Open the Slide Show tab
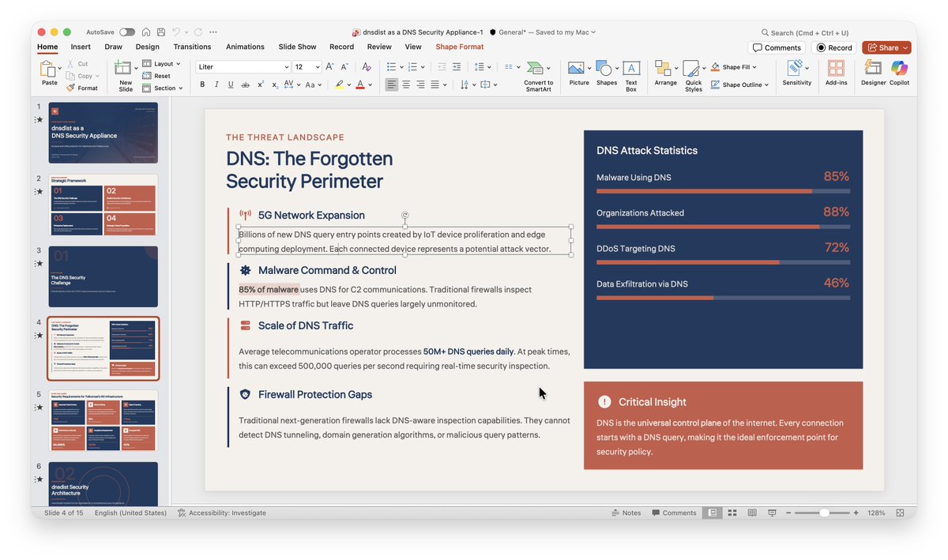The image size is (948, 560). [x=297, y=47]
